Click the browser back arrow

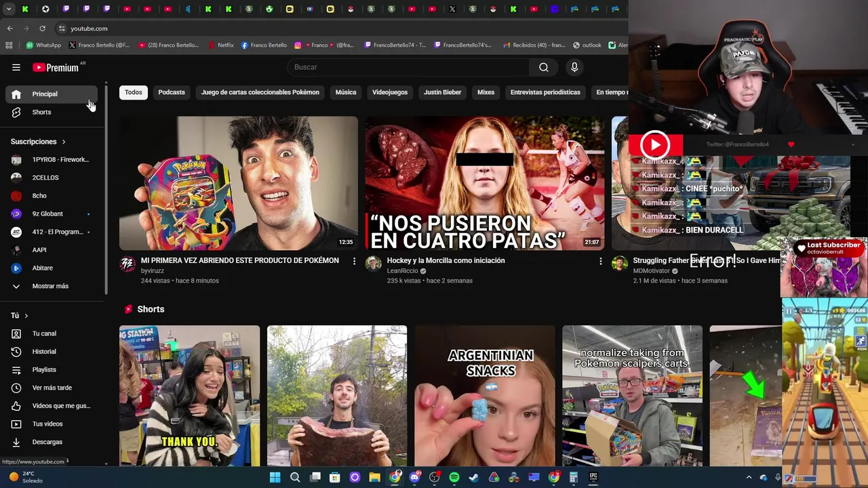(9, 28)
